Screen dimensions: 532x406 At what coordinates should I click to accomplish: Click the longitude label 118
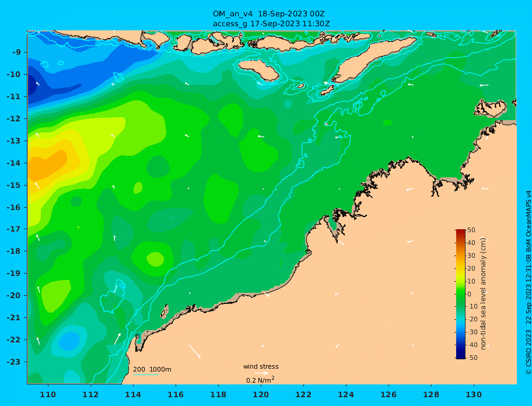(x=218, y=395)
